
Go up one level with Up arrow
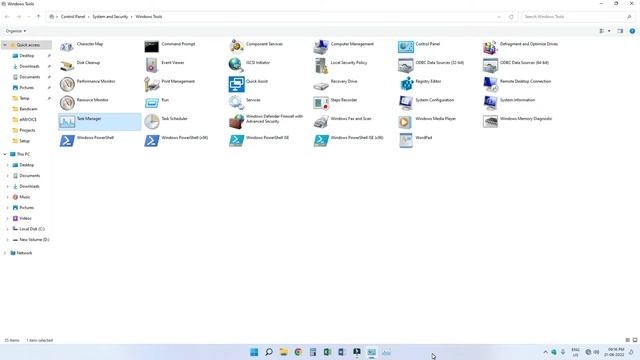coord(38,17)
